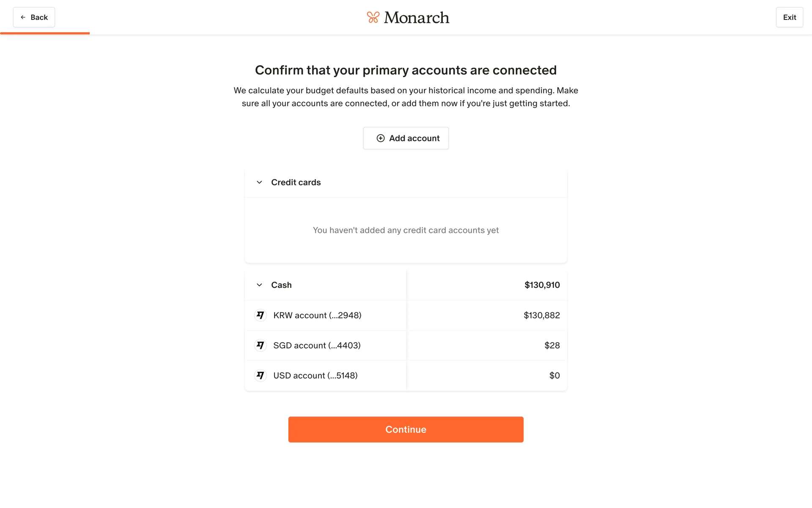Click the Wise icon beside SGD account

261,345
